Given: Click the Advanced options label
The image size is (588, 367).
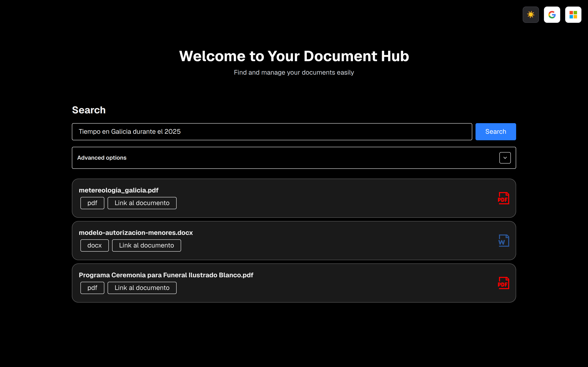Looking at the screenshot, I should pyautogui.click(x=102, y=158).
